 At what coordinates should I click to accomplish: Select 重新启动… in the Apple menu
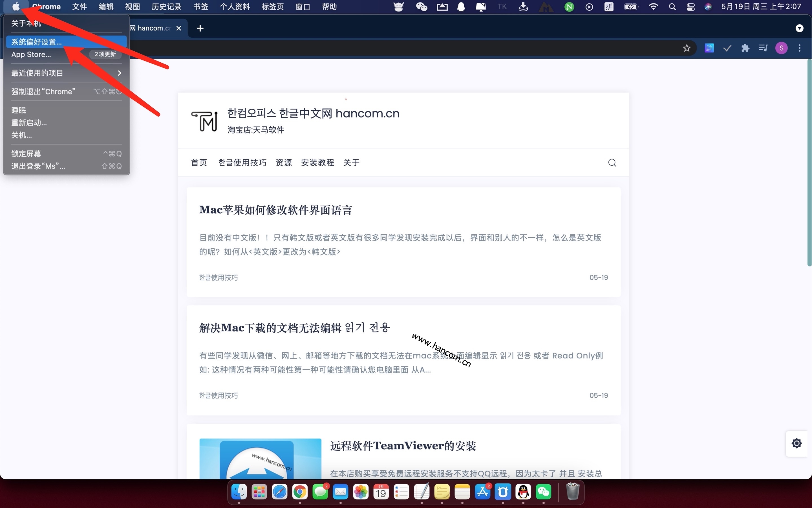67,123
